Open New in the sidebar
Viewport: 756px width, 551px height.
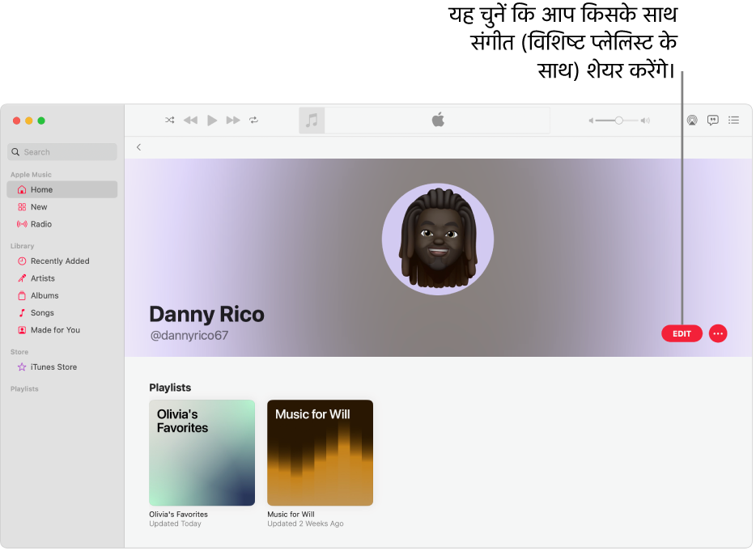click(62, 207)
